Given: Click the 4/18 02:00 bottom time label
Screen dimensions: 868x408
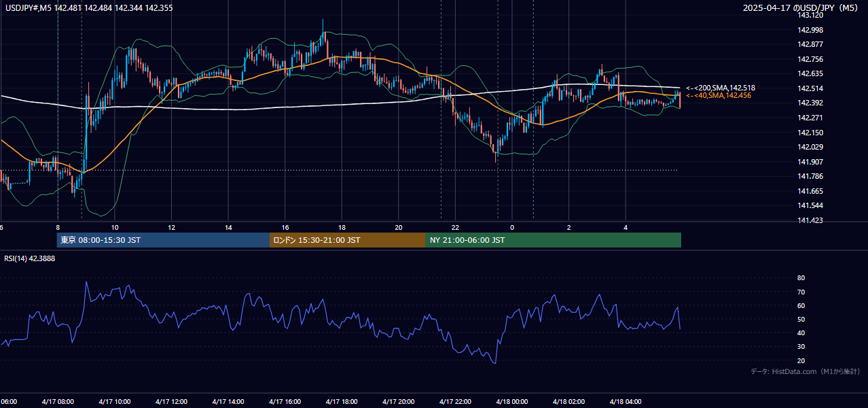Looking at the screenshot, I should (569, 401).
